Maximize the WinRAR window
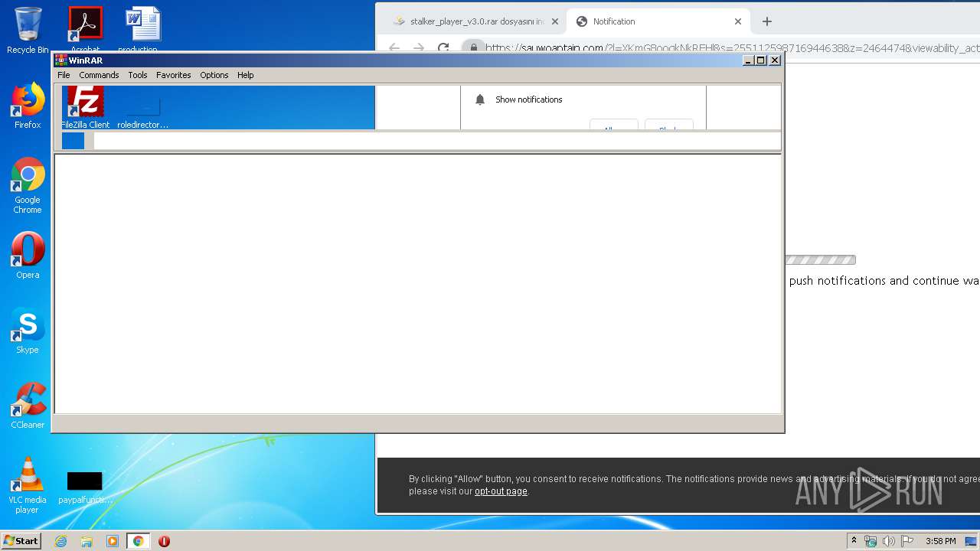Image resolution: width=980 pixels, height=551 pixels. tap(761, 60)
